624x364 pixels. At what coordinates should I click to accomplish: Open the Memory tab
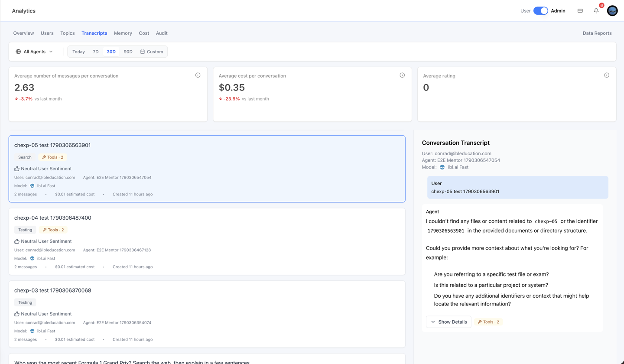click(x=123, y=33)
